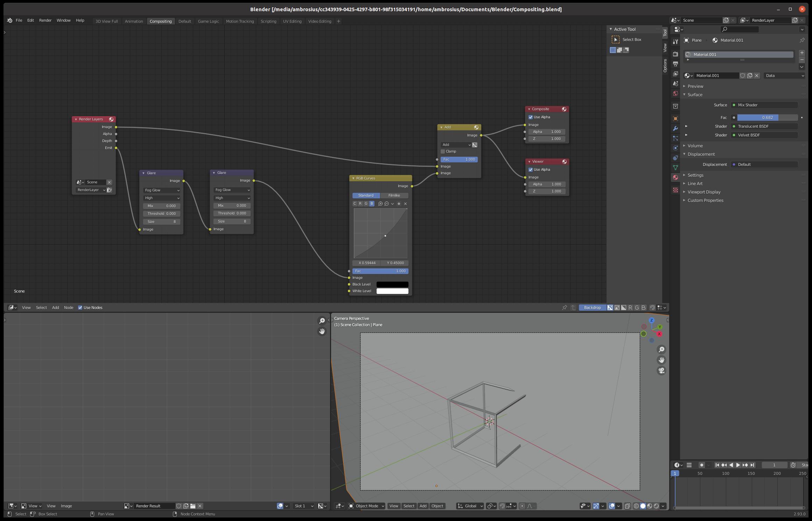Click the fake user shield for Material.001
Screen dimensions: 812x521
pyautogui.click(x=742, y=76)
